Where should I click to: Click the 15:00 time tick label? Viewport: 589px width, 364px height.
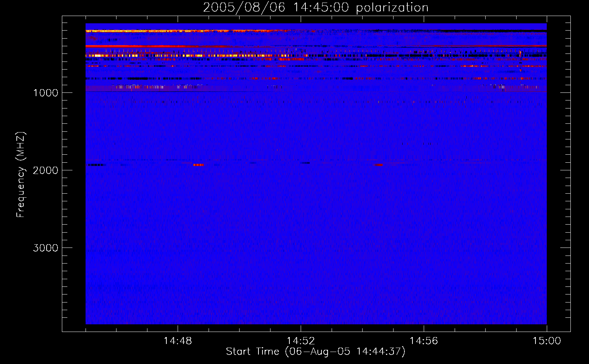click(x=547, y=341)
